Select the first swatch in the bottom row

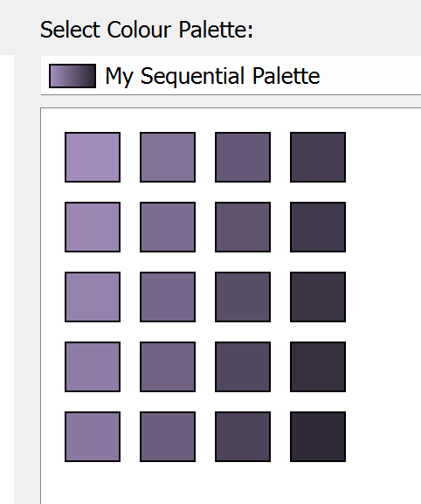tap(93, 437)
